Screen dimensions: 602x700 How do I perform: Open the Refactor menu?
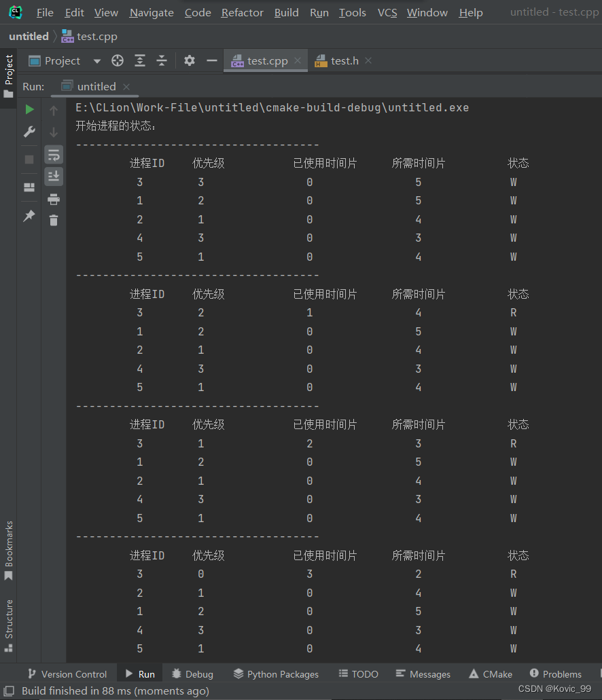click(243, 12)
